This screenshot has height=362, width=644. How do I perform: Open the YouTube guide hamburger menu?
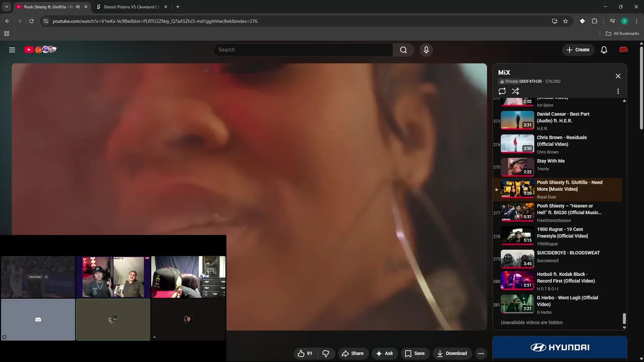pyautogui.click(x=12, y=50)
